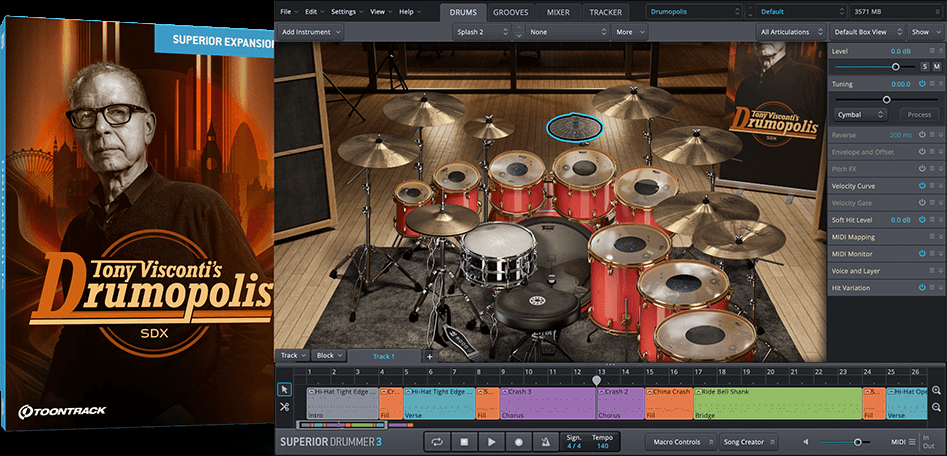Expand the Velocity Curve section chevron
This screenshot has width=947, height=456.
click(x=940, y=186)
